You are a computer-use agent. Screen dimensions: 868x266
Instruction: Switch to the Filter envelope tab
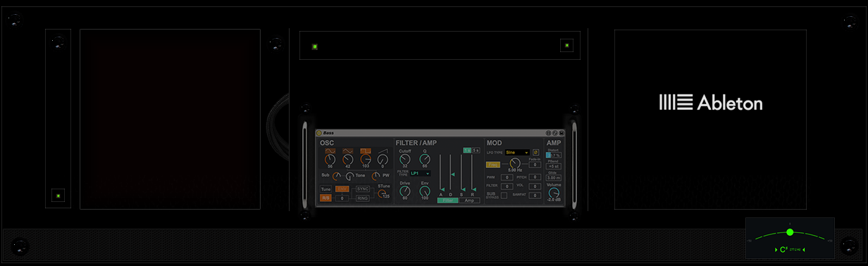pos(448,201)
